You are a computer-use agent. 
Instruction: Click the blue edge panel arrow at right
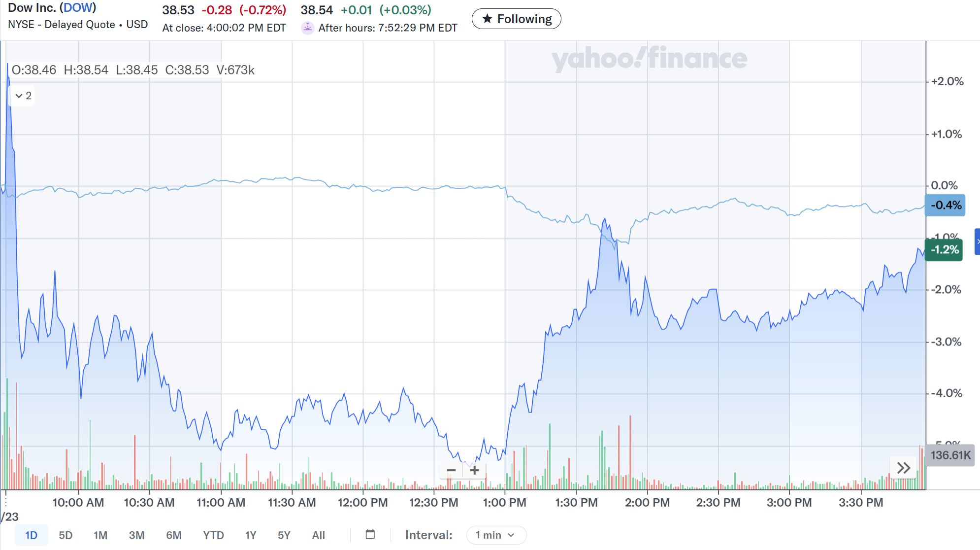(978, 241)
